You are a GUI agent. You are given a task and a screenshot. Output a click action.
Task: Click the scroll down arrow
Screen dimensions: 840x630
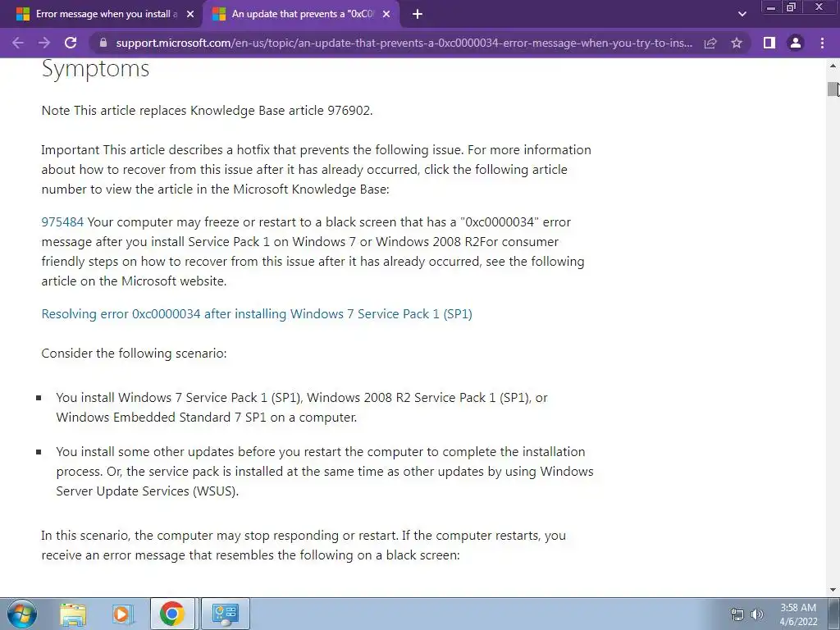point(833,590)
